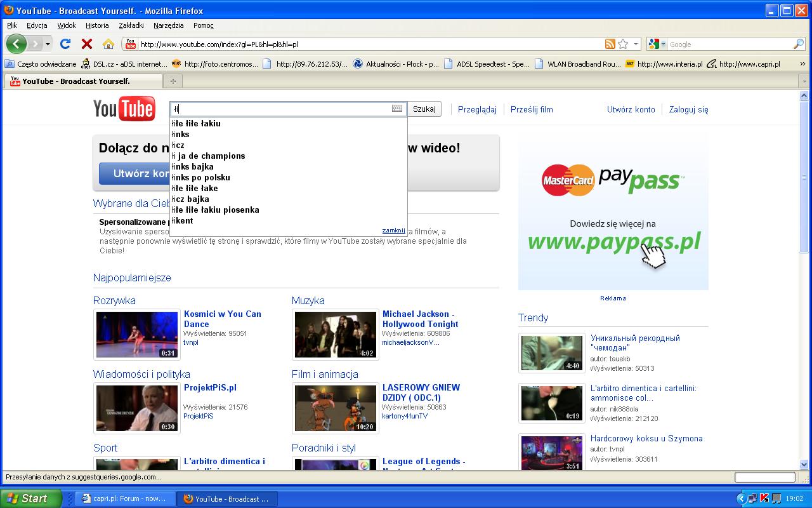812x508 pixels.
Task: Open the Michael Jackson video thumbnail
Action: (335, 334)
